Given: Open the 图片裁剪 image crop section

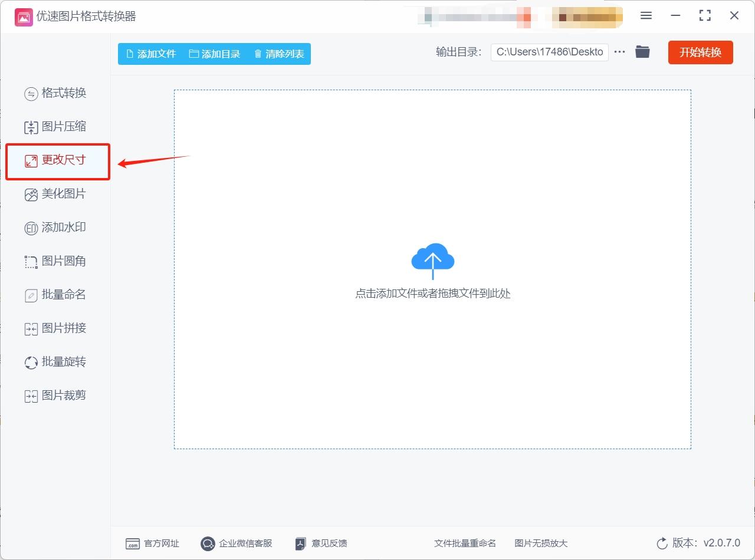Looking at the screenshot, I should pyautogui.click(x=55, y=396).
